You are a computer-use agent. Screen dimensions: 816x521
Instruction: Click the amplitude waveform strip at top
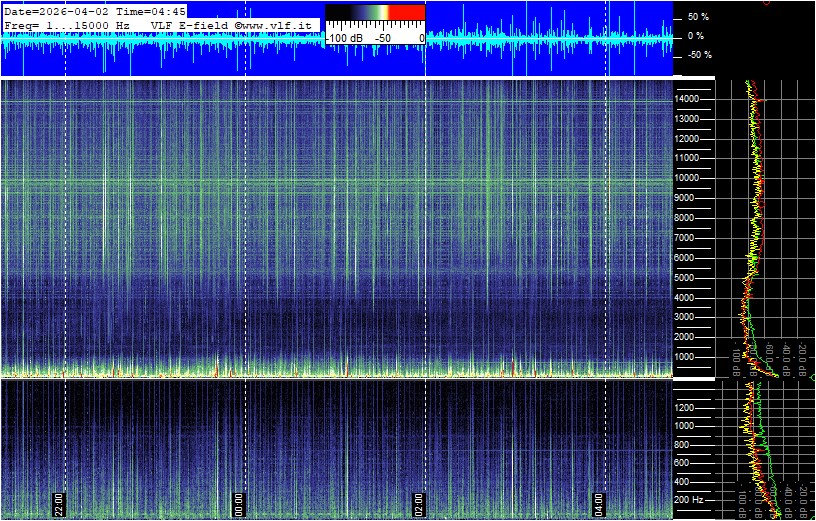337,38
